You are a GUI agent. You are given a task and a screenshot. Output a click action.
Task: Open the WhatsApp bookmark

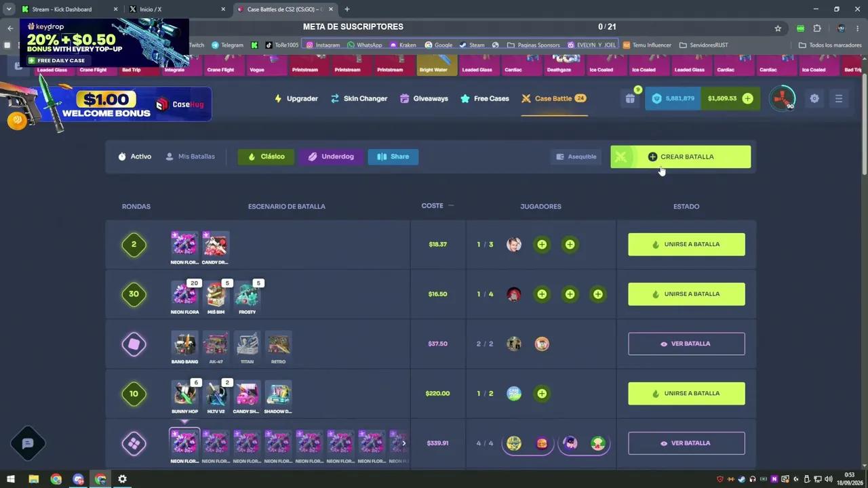coord(364,45)
